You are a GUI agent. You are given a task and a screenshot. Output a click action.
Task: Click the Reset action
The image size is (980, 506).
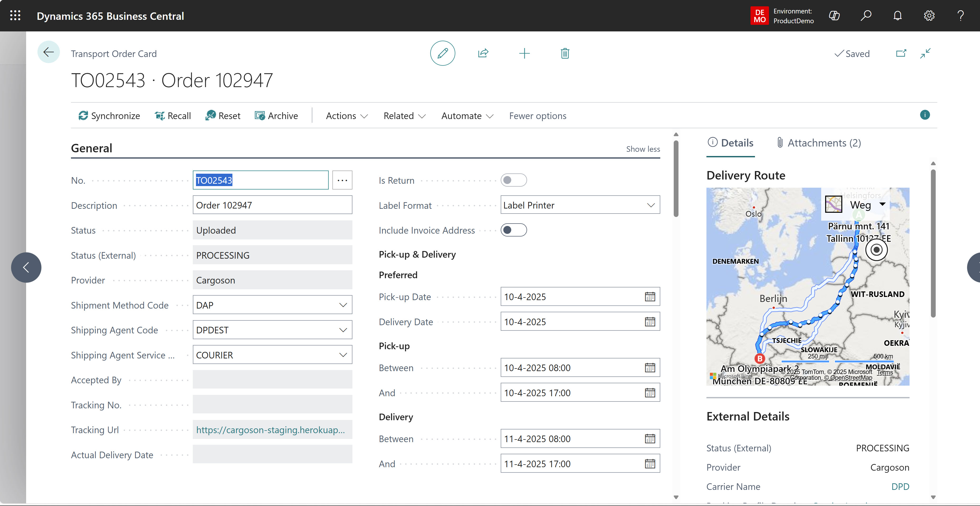tap(223, 116)
